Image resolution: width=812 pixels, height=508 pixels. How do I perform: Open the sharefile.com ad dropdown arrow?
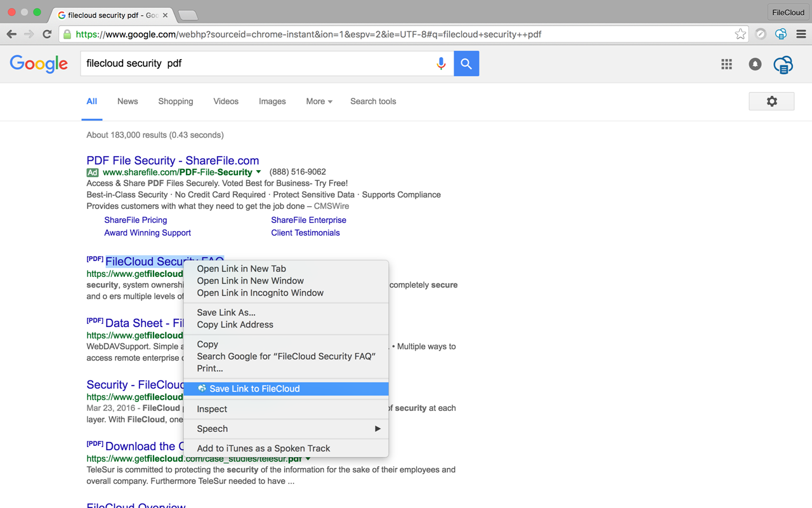tap(258, 172)
